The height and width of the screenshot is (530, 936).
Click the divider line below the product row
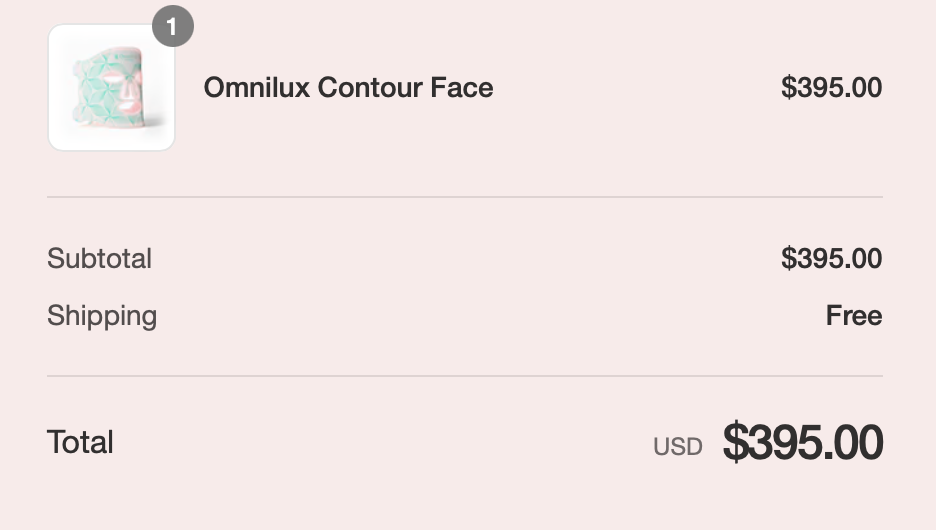tap(464, 197)
